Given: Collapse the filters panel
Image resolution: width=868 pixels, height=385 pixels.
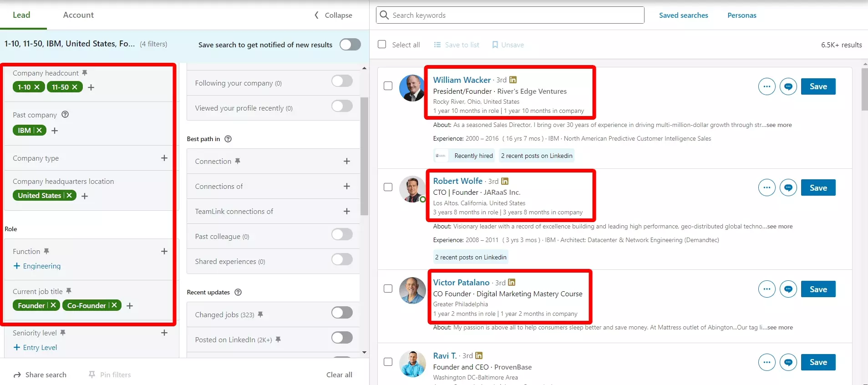Looking at the screenshot, I should pyautogui.click(x=333, y=15).
